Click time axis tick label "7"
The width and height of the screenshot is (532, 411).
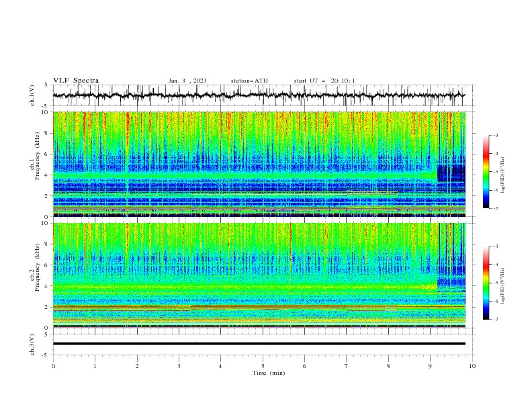[347, 366]
